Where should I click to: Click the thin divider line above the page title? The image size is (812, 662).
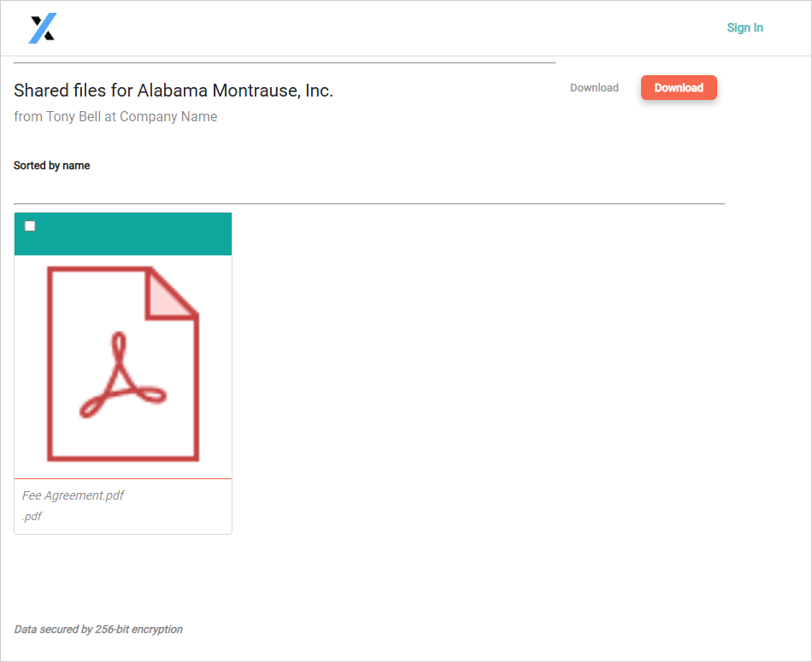tap(285, 63)
